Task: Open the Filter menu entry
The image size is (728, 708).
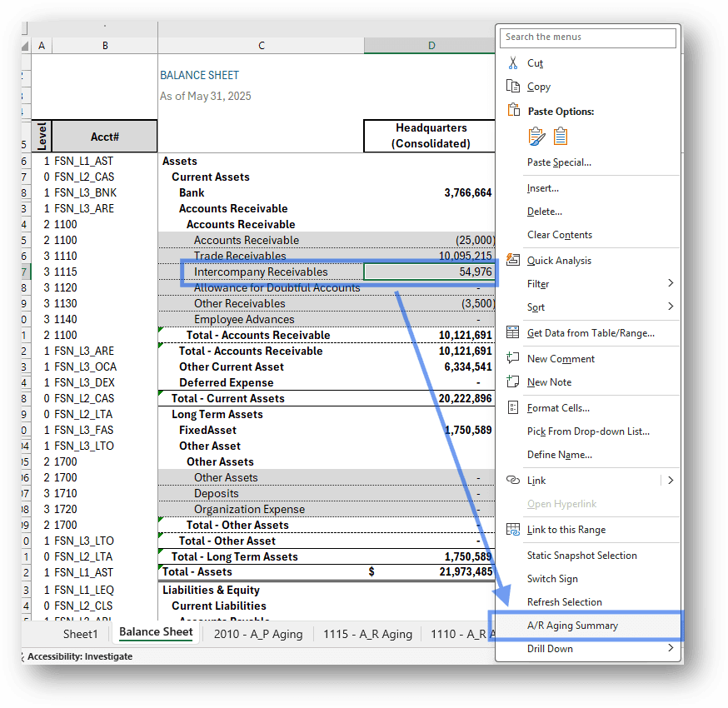Action: (x=537, y=284)
